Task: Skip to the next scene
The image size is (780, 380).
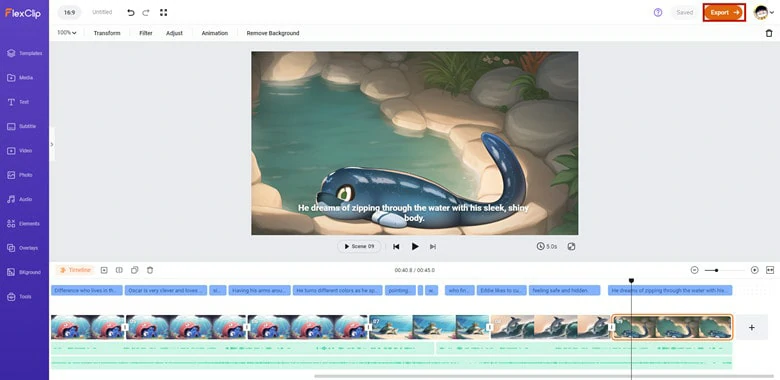Action: tap(433, 246)
